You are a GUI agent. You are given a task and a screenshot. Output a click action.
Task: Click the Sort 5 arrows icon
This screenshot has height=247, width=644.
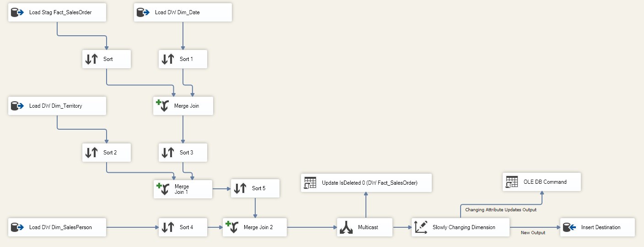(240, 188)
